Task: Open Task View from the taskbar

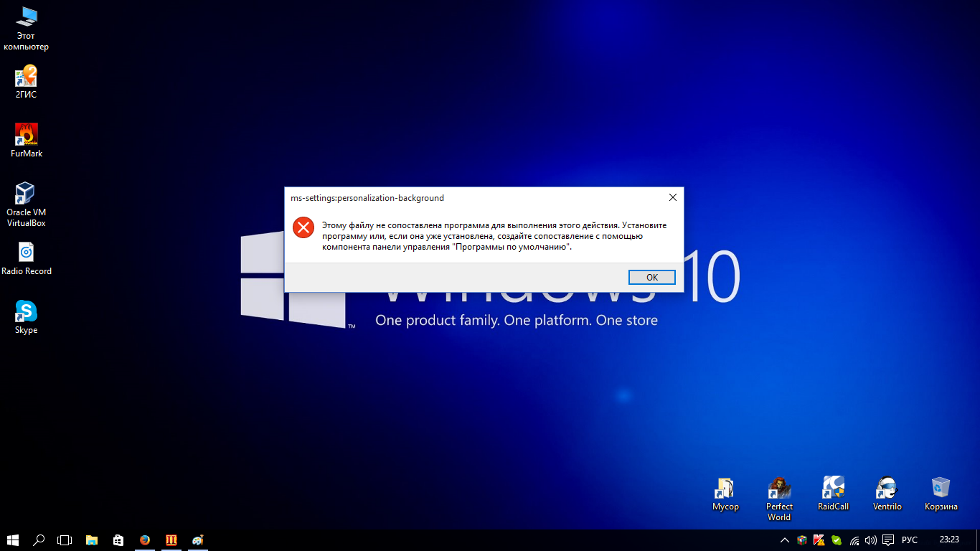Action: pos(65,540)
